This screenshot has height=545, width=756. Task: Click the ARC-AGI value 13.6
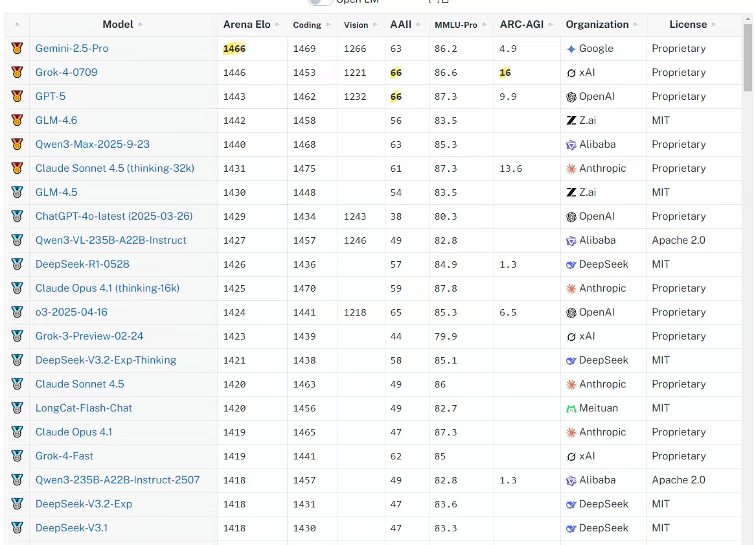coord(510,168)
